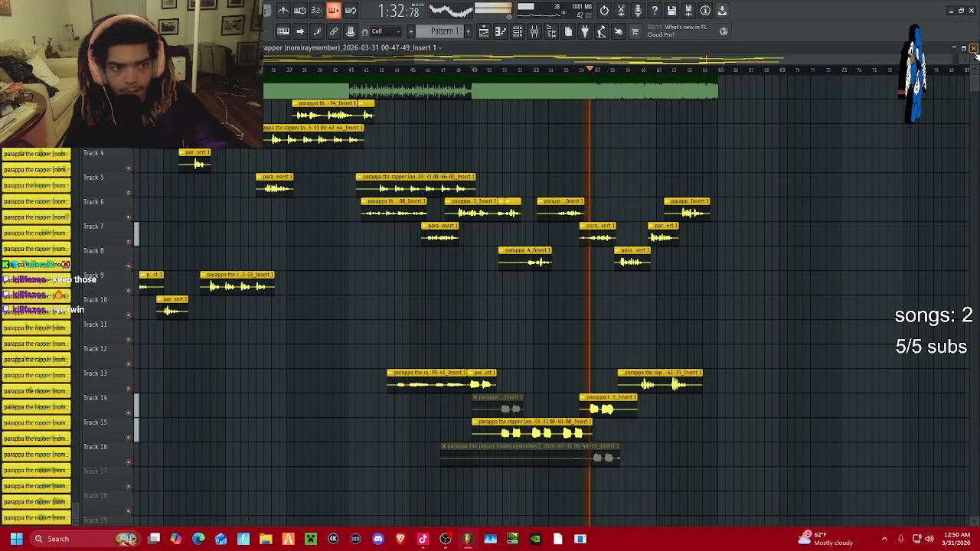Click the stamp icon in toolbar
Image resolution: width=980 pixels, height=551 pixels.
pos(351,31)
